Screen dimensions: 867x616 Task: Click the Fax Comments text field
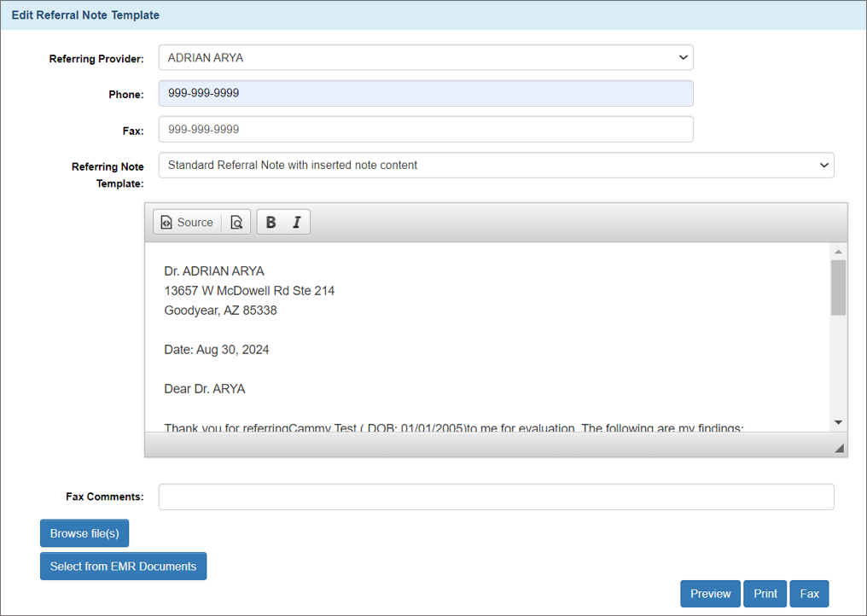coord(496,497)
